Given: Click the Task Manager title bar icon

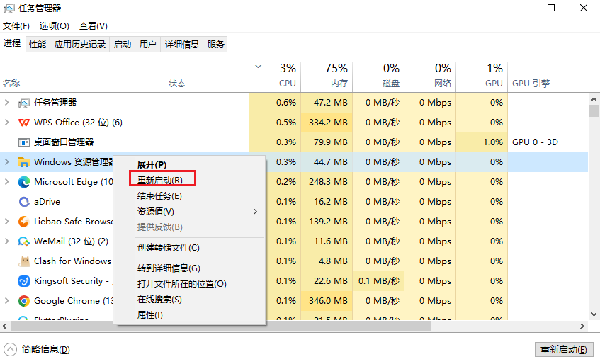Looking at the screenshot, I should coord(9,8).
